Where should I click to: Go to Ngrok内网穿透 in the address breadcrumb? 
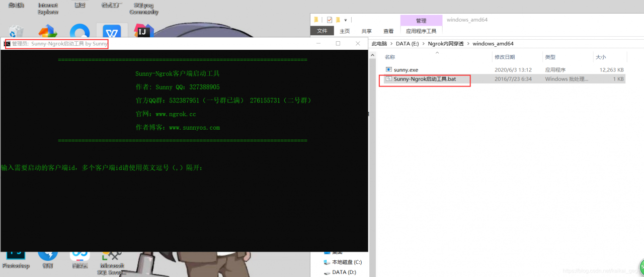pyautogui.click(x=446, y=44)
